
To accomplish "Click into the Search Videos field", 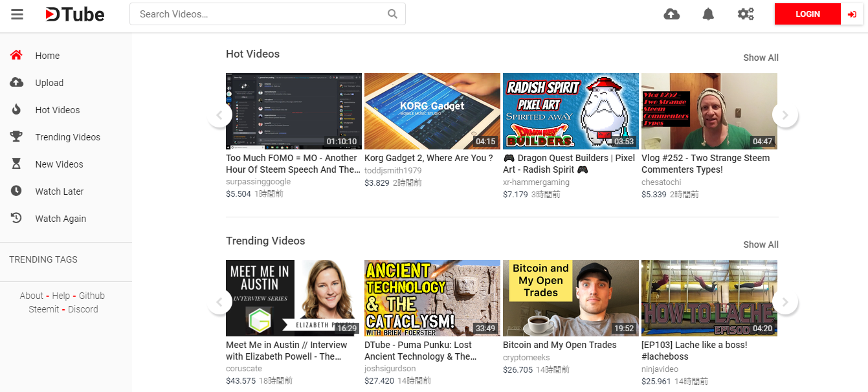I will pyautogui.click(x=259, y=14).
